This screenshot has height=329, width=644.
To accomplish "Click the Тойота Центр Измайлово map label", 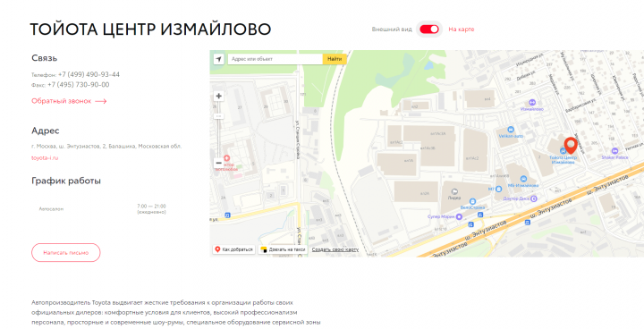I will (x=563, y=160).
